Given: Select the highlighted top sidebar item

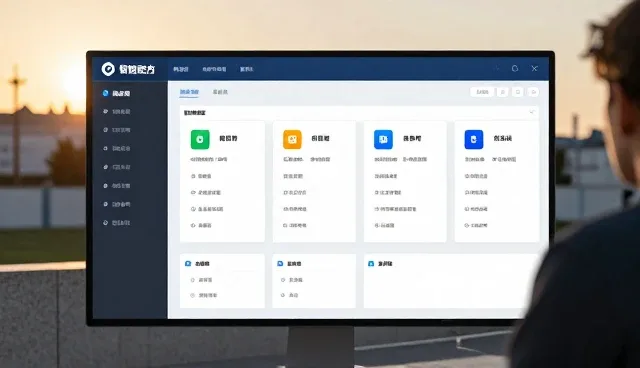Looking at the screenshot, I should point(117,93).
